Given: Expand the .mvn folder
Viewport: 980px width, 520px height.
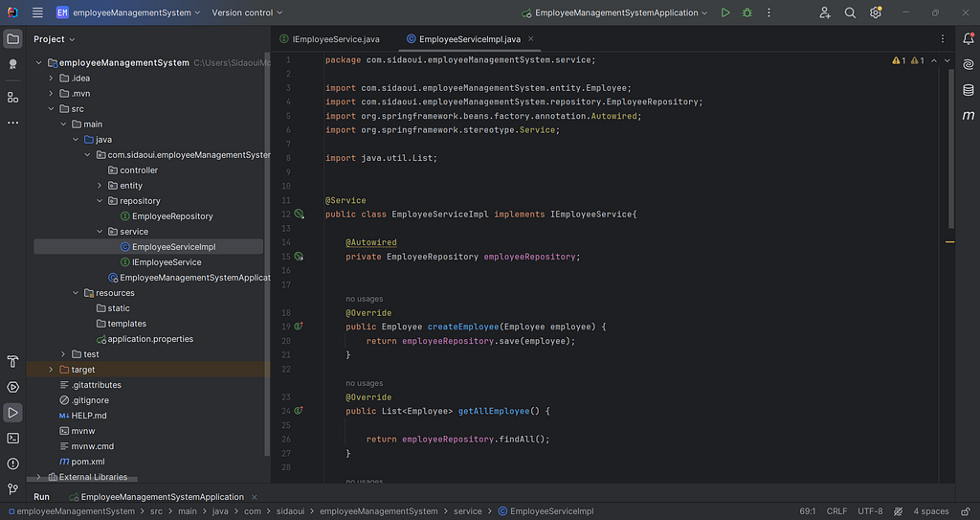Looking at the screenshot, I should coord(52,94).
